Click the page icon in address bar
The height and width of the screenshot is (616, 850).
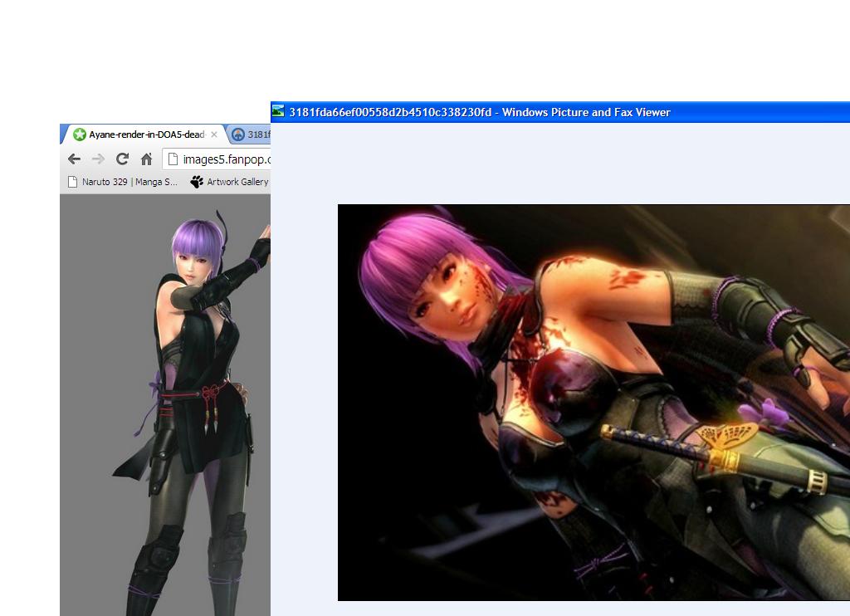pyautogui.click(x=173, y=159)
